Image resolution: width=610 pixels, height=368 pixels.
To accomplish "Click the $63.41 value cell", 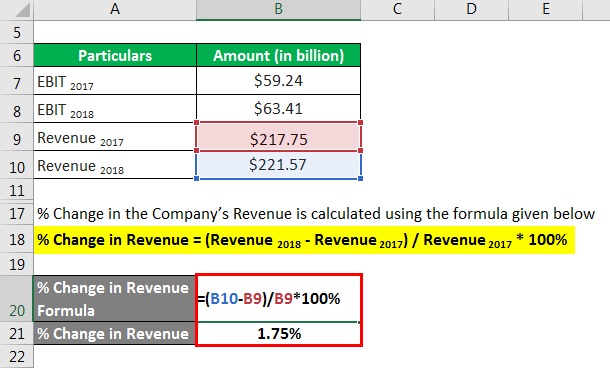I will 279,109.
